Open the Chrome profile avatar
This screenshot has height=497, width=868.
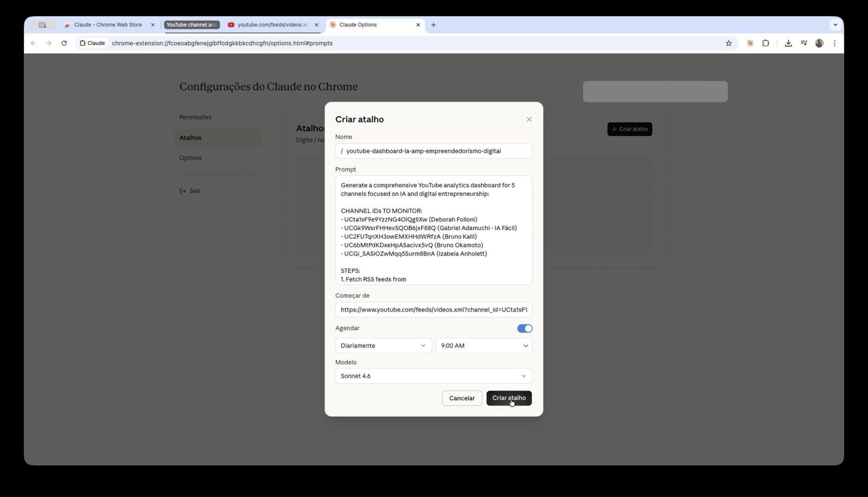(x=819, y=43)
